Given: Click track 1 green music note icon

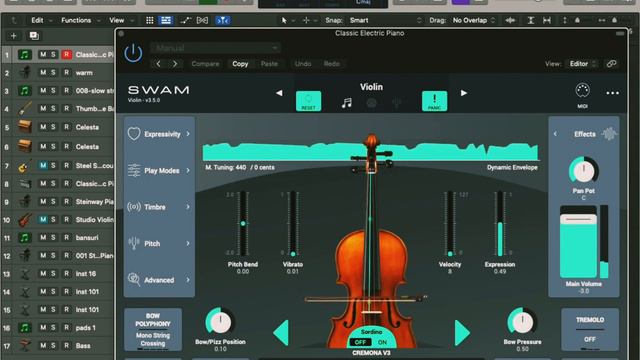Looking at the screenshot, I should coord(24,55).
